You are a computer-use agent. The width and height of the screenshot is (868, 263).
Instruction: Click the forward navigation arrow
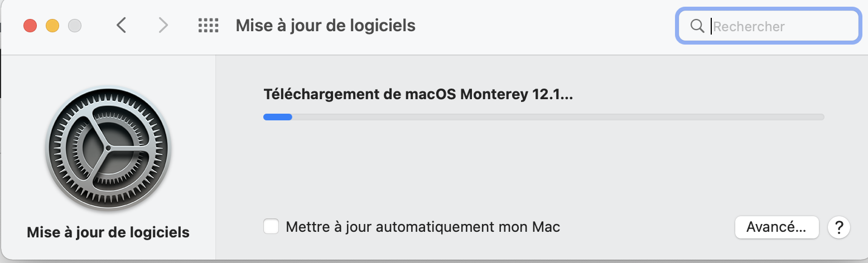[163, 26]
